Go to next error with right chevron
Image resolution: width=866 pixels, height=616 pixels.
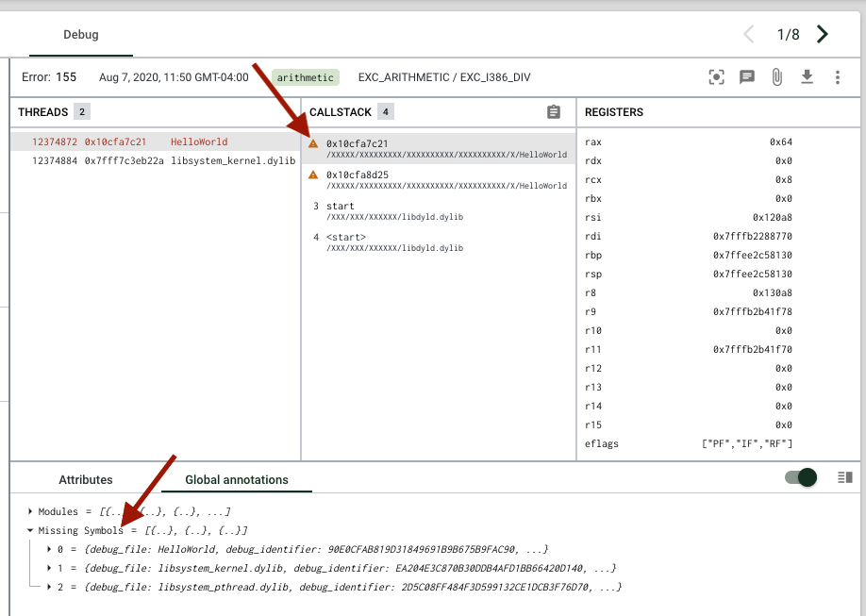pyautogui.click(x=823, y=35)
